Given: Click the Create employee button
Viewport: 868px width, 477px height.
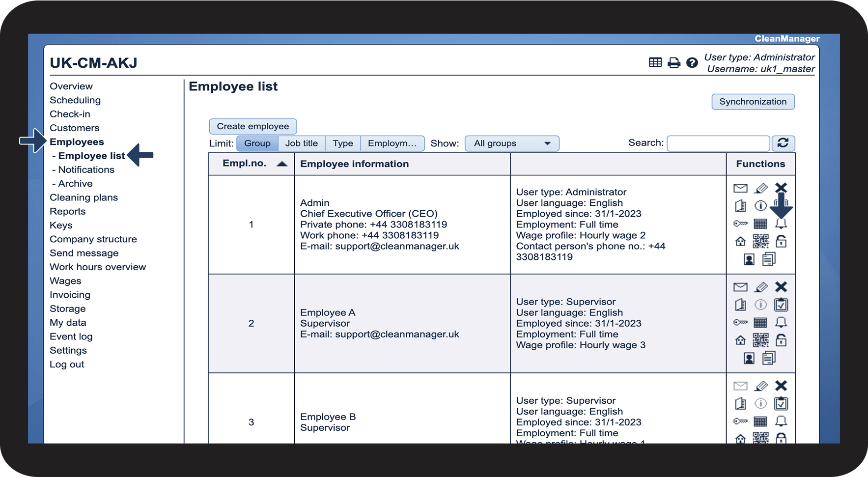Looking at the screenshot, I should point(252,126).
